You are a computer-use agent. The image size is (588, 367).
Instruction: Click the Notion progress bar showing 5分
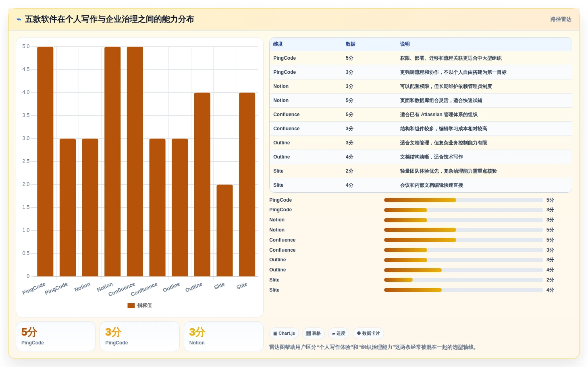click(x=463, y=230)
